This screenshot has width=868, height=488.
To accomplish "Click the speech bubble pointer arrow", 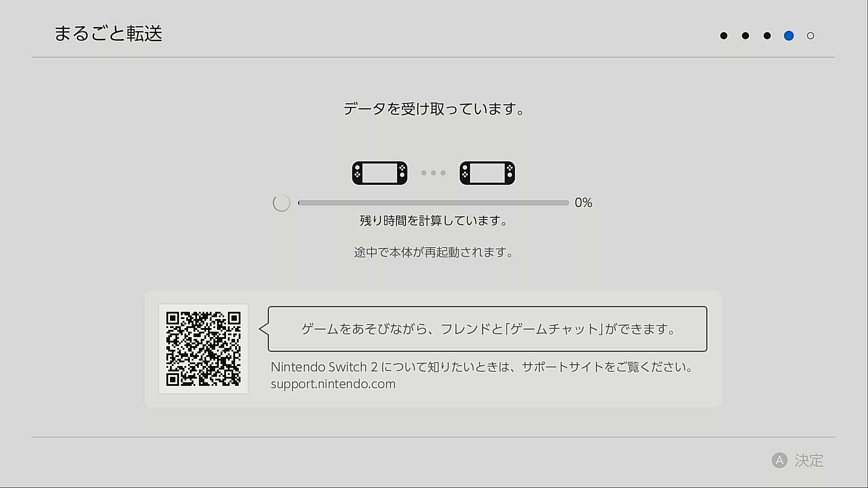I will (x=264, y=329).
